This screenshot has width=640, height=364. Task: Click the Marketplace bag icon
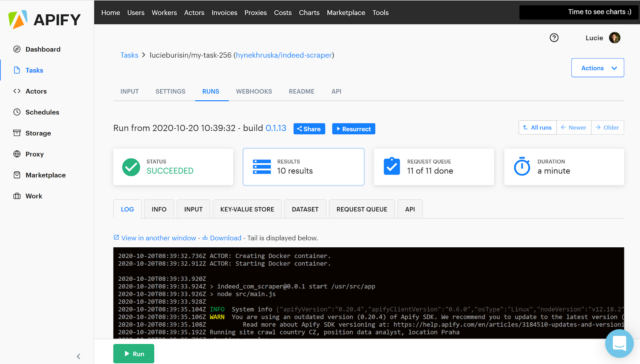[x=17, y=175]
